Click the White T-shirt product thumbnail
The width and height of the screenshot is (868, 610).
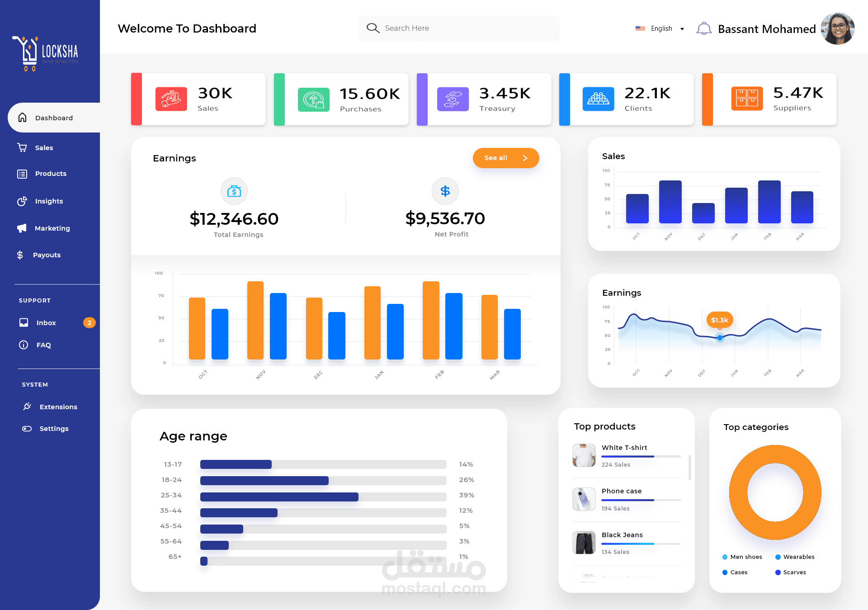coord(584,455)
